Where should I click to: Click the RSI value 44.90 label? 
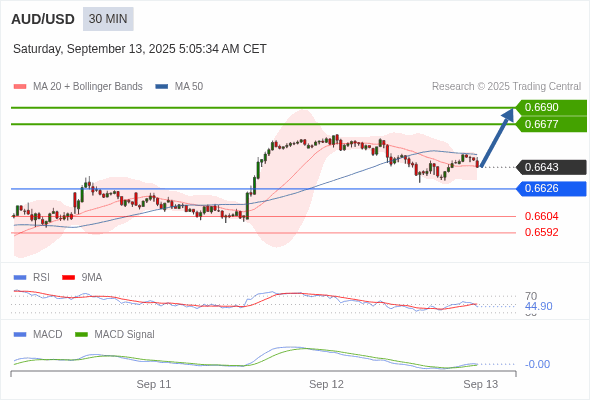[x=538, y=306]
